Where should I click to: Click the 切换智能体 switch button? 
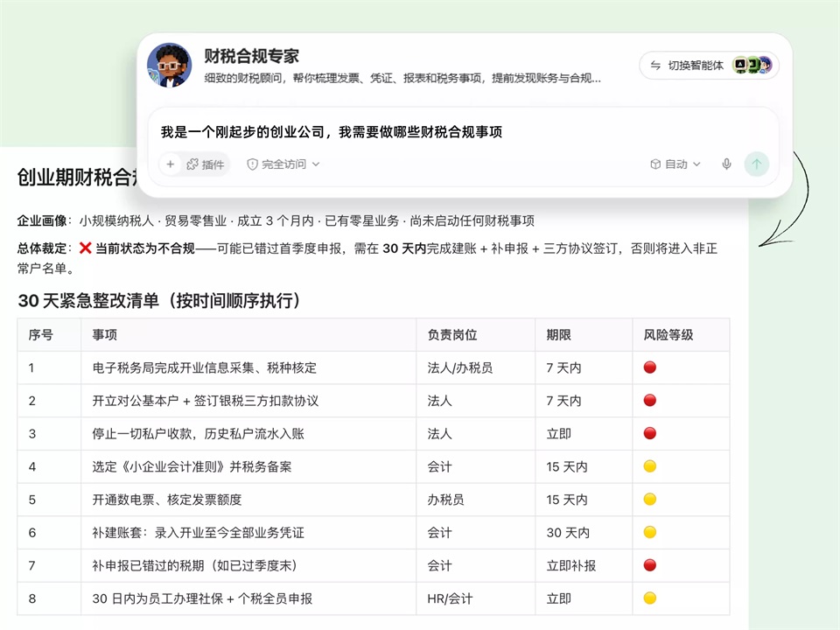[x=709, y=66]
